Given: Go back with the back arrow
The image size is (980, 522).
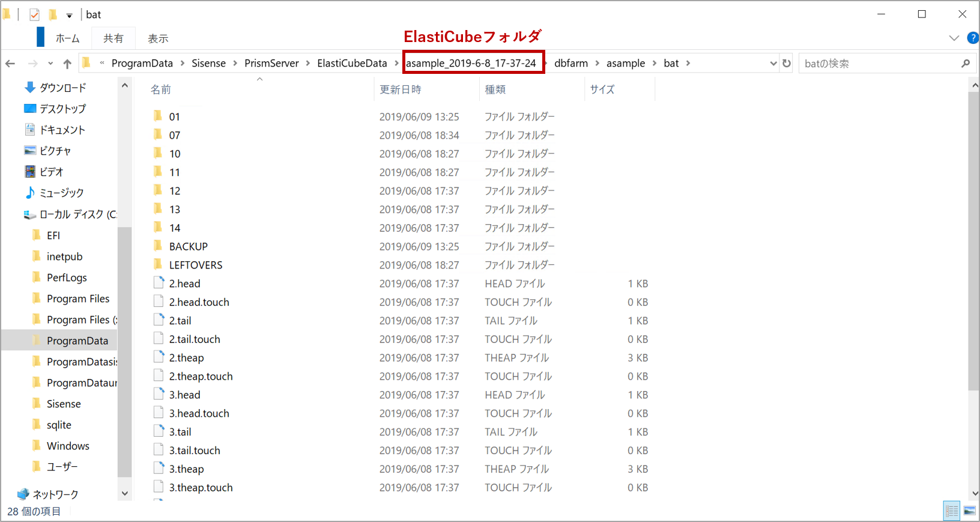Looking at the screenshot, I should [x=10, y=63].
